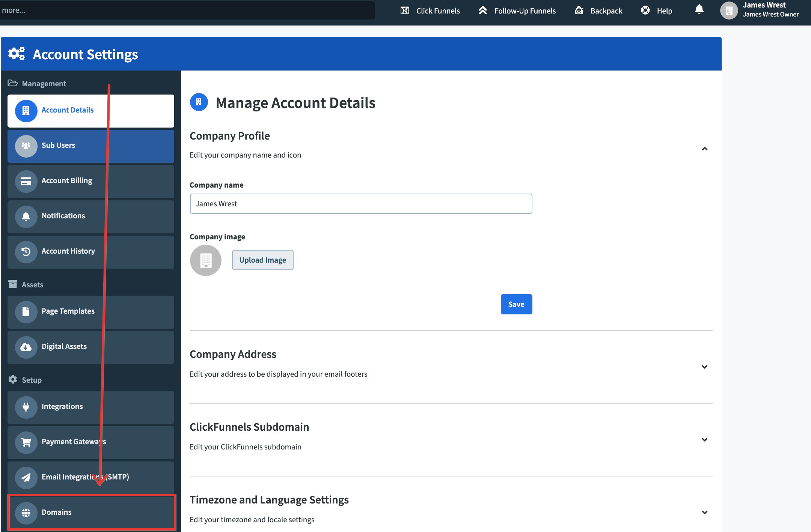Click the Page Templates document icon

(26, 312)
